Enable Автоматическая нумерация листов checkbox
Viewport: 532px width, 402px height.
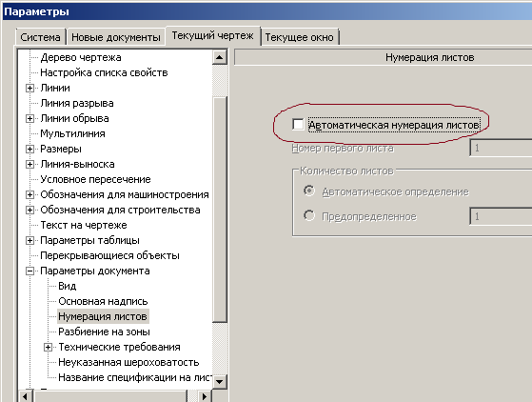pos(298,124)
